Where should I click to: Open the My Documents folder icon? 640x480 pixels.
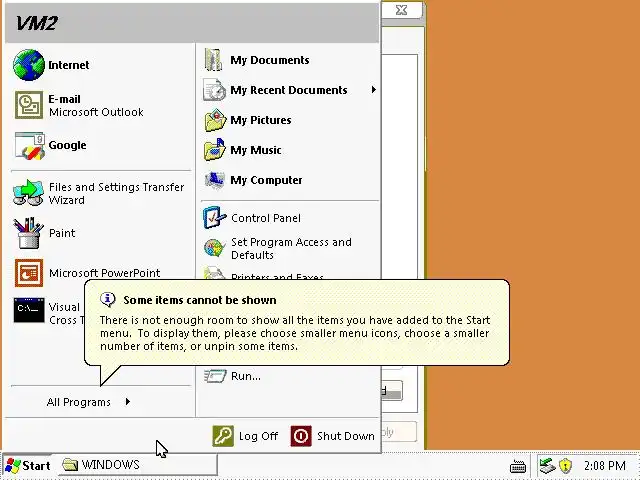[x=214, y=60]
